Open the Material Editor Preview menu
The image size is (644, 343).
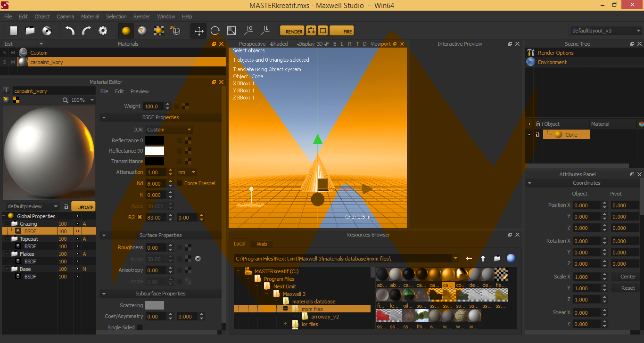click(x=140, y=91)
